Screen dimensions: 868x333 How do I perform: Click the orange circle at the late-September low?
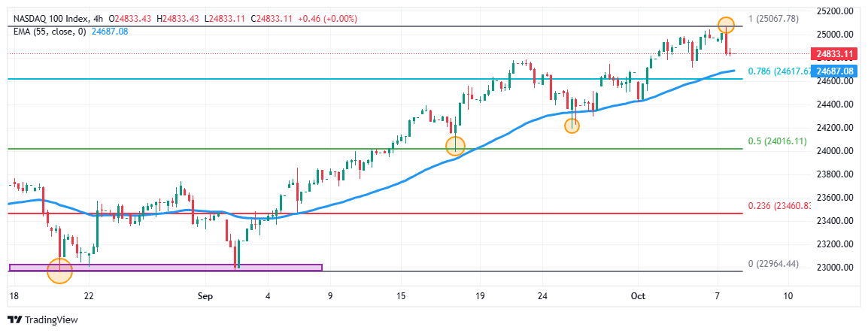tap(572, 126)
